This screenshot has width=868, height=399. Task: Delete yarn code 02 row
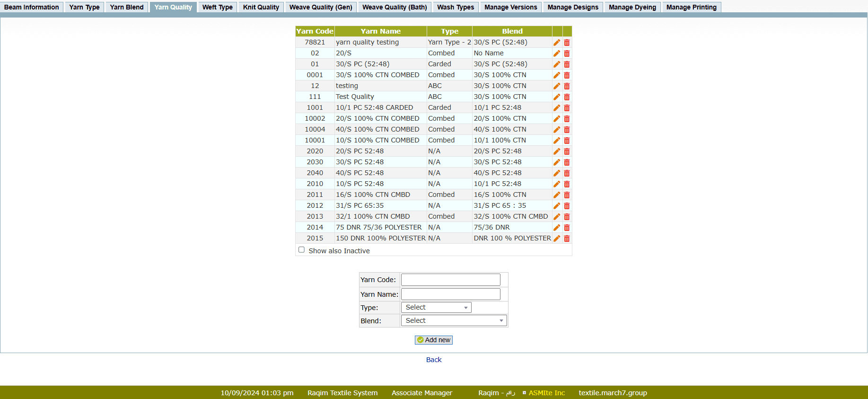(x=567, y=53)
